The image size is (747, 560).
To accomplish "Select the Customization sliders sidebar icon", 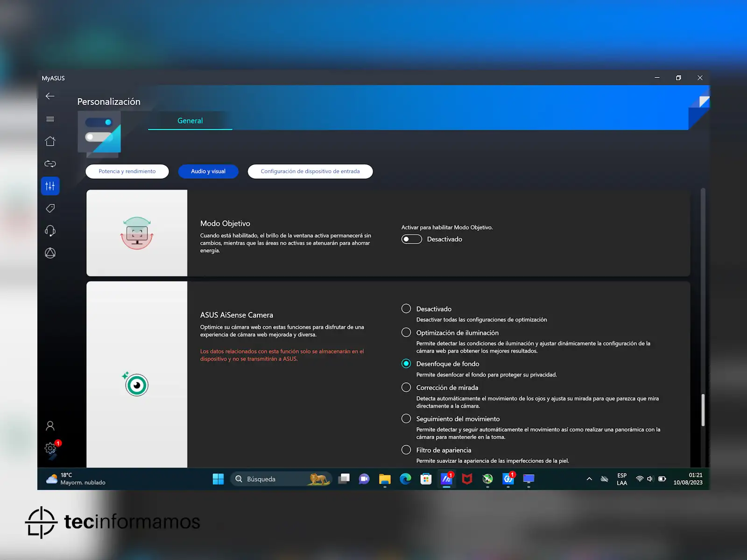I will tap(50, 186).
